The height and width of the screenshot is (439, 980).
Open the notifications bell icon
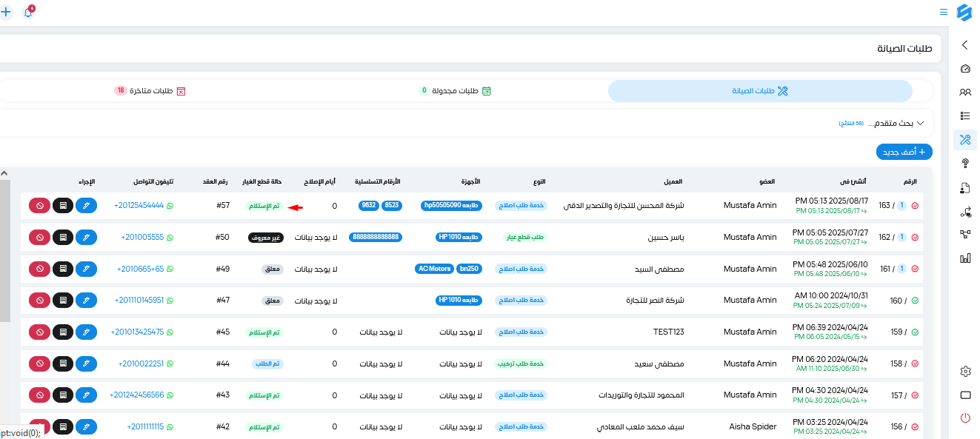[28, 13]
